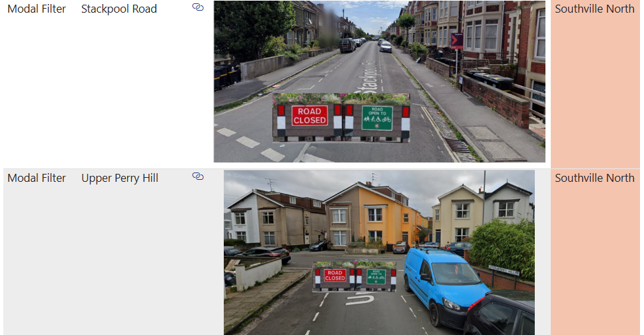Select Southville North cell in Stackpool Road row
The width and height of the screenshot is (644, 335).
(594, 9)
